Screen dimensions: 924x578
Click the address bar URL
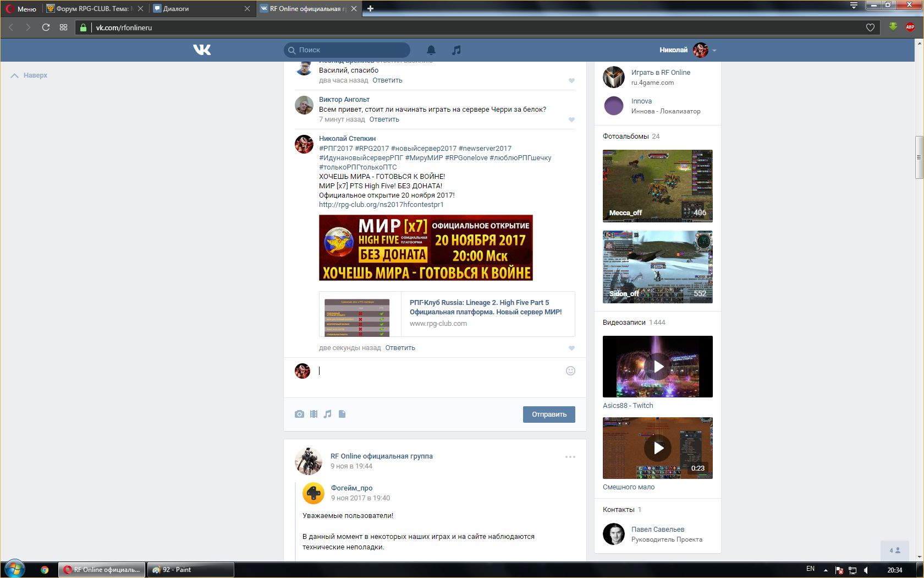[x=124, y=28]
